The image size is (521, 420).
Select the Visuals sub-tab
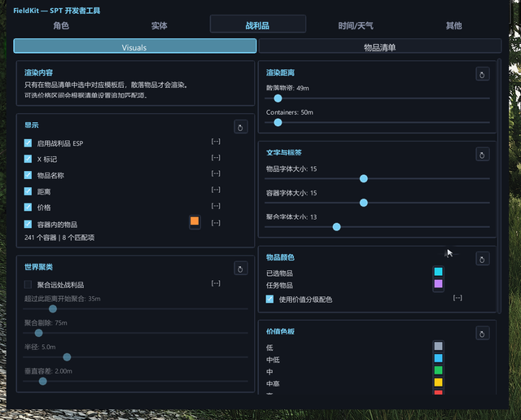click(x=135, y=46)
